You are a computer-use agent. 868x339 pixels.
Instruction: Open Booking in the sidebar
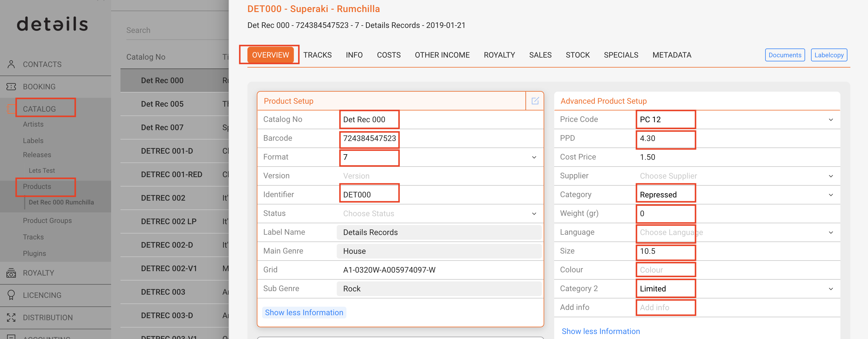pyautogui.click(x=39, y=87)
